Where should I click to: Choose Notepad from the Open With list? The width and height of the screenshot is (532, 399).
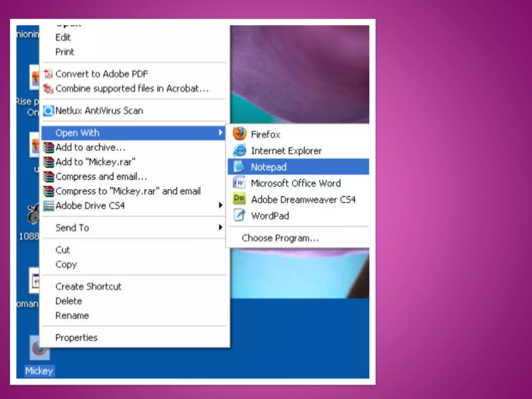pyautogui.click(x=269, y=167)
